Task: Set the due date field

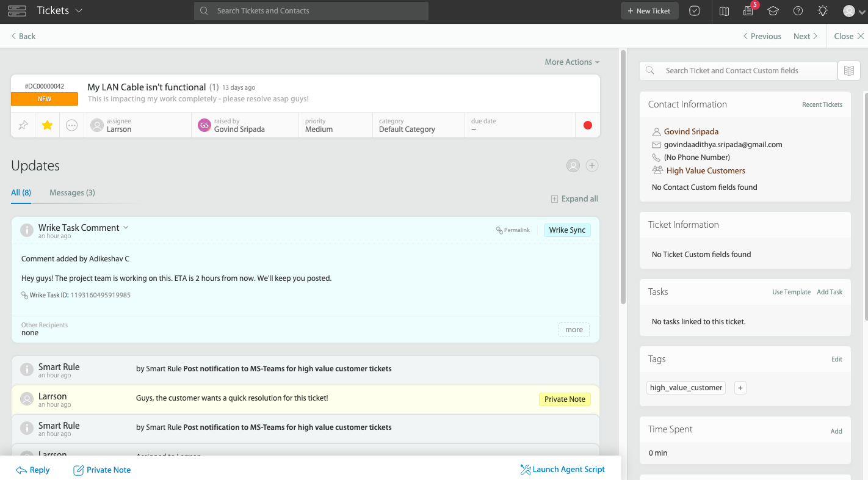Action: point(520,125)
